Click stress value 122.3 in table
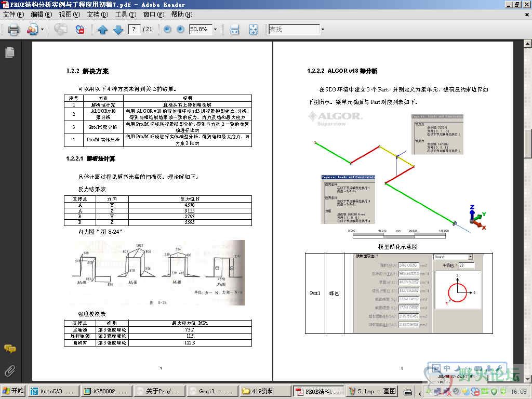Image resolution: width=532 pixels, height=399 pixels. click(190, 343)
